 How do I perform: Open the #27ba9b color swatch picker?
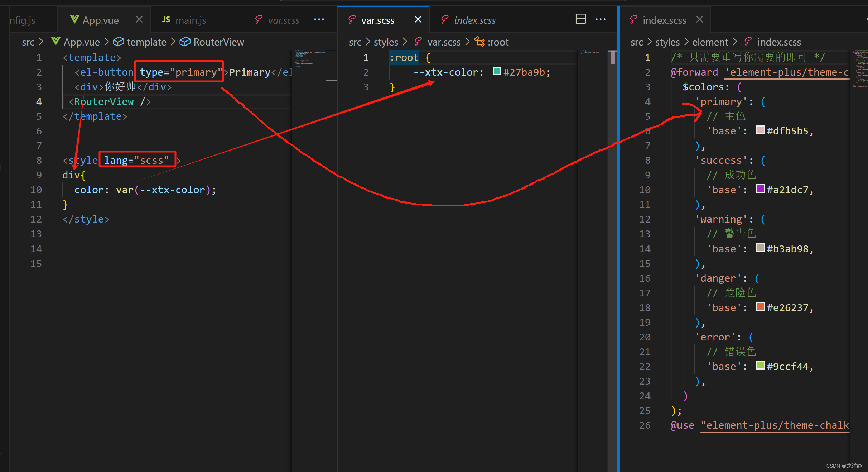click(x=497, y=71)
